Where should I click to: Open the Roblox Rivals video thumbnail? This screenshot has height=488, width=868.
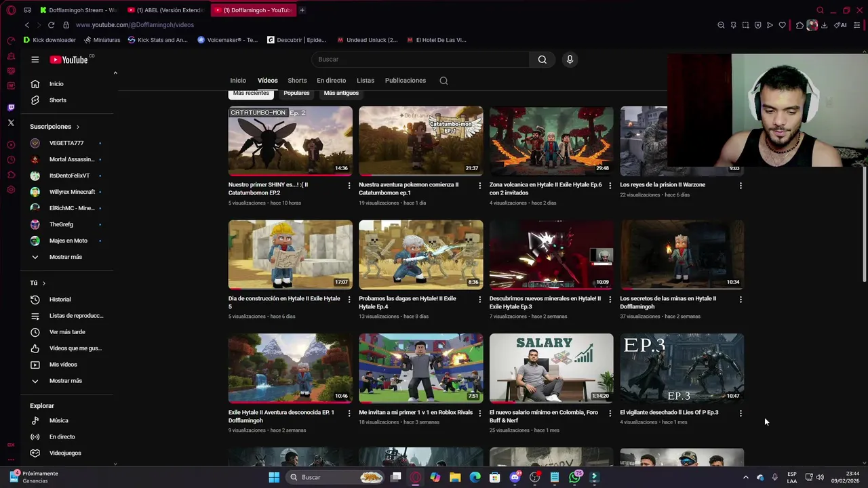coord(421,369)
